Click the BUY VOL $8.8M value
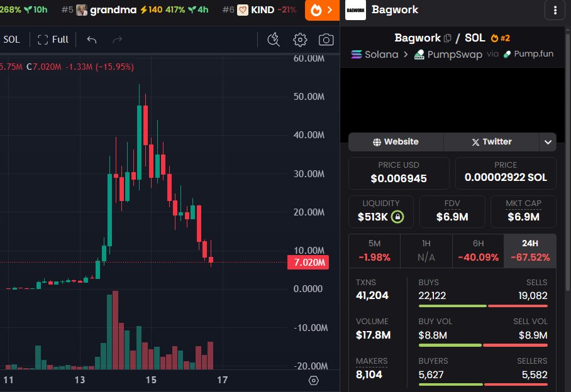Image resolution: width=571 pixels, height=392 pixels. 433,335
